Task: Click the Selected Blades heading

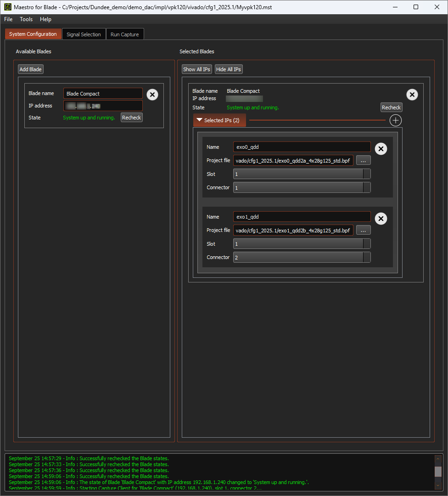Action: 196,51
